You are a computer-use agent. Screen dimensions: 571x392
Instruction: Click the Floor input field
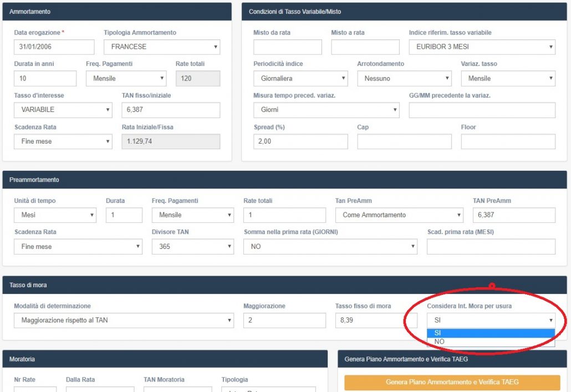[508, 141]
